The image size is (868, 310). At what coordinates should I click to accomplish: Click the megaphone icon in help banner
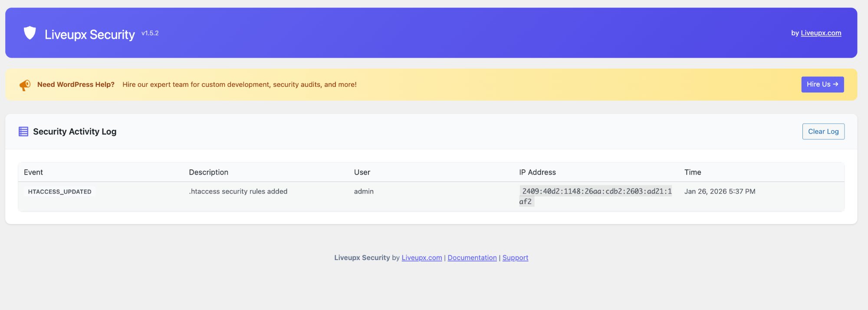25,85
